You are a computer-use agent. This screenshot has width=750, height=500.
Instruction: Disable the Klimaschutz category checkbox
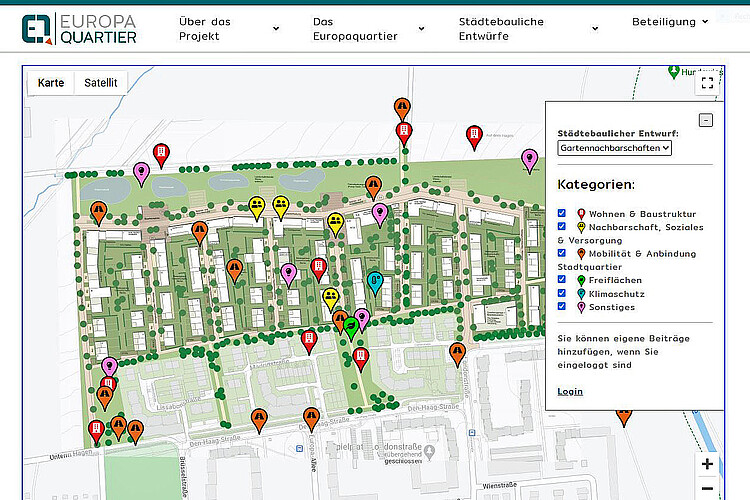coord(562,294)
